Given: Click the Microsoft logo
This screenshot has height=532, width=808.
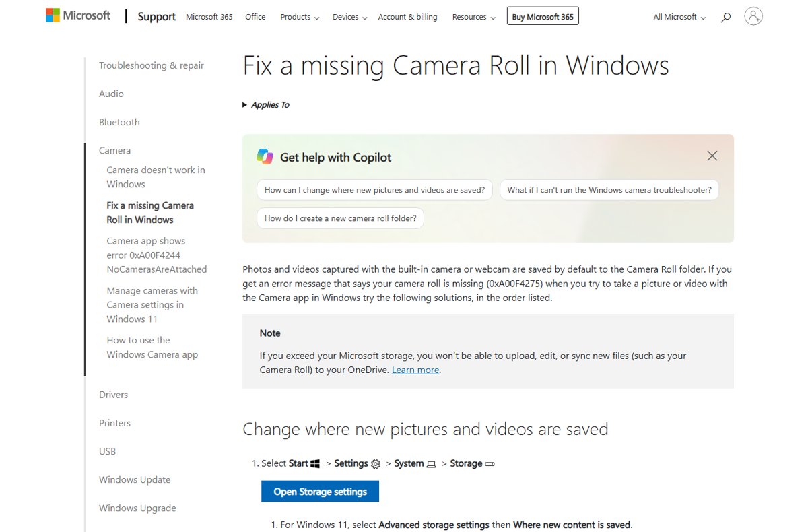Looking at the screenshot, I should tap(78, 15).
